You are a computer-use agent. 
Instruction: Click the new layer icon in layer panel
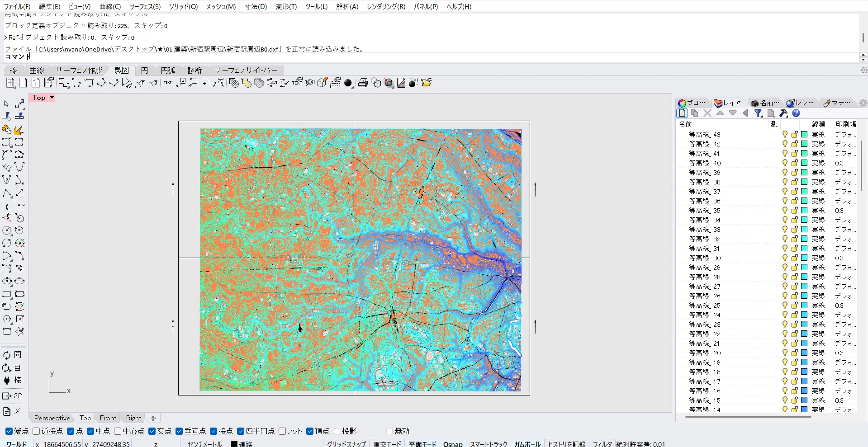pos(682,113)
